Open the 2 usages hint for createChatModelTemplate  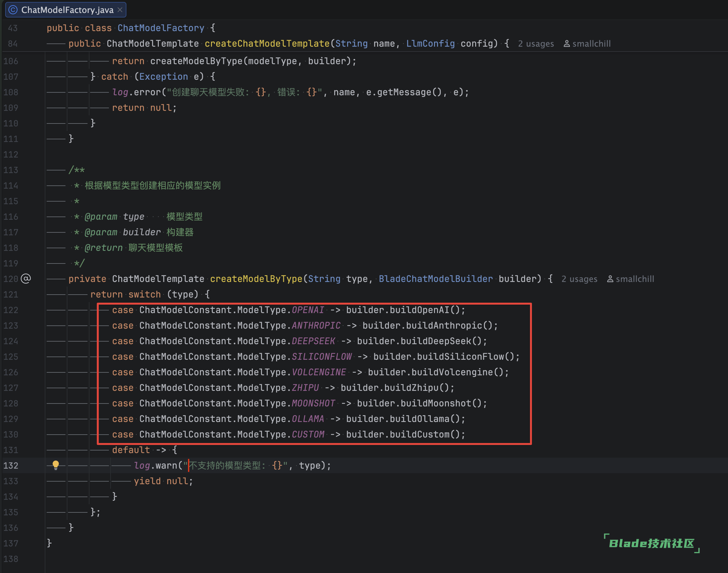[x=535, y=44]
